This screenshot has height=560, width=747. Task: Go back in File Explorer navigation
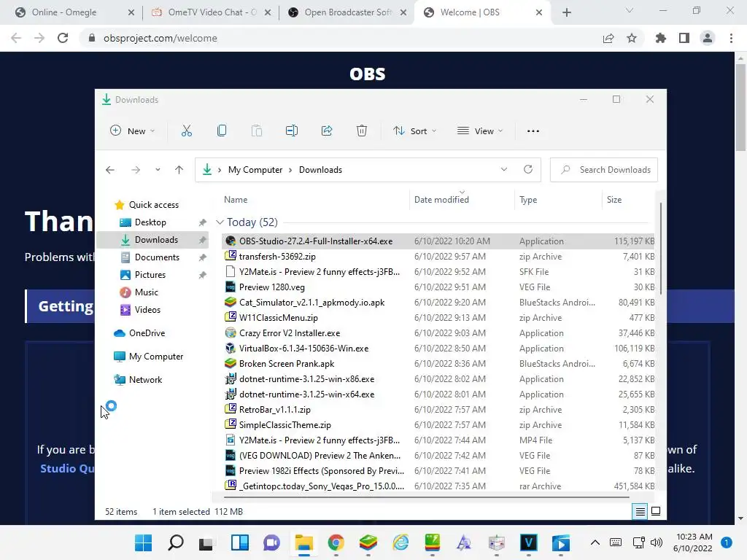[x=110, y=170]
